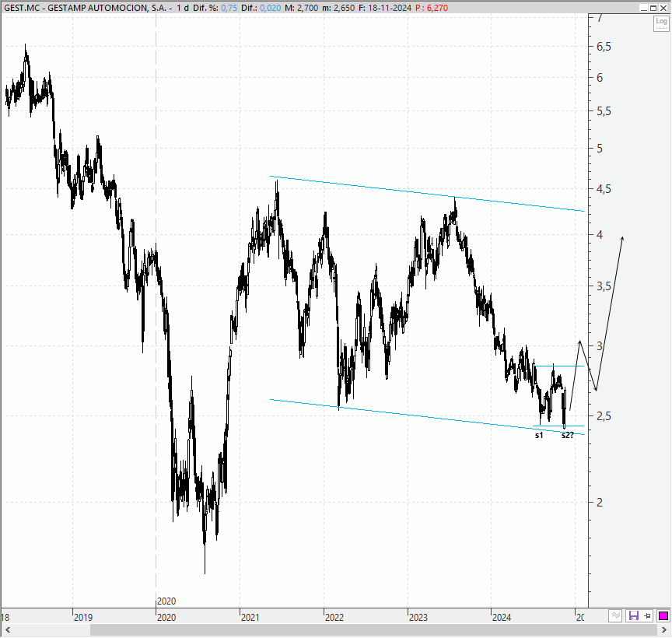The height and width of the screenshot is (638, 672).
Task: Click the date F: 18-11-2024
Action: pyautogui.click(x=384, y=8)
